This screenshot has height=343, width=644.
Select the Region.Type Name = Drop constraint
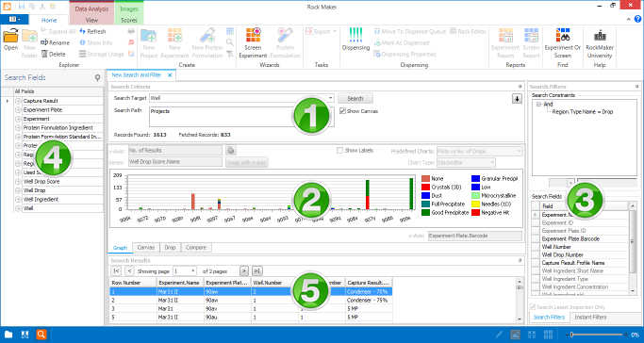(x=583, y=112)
